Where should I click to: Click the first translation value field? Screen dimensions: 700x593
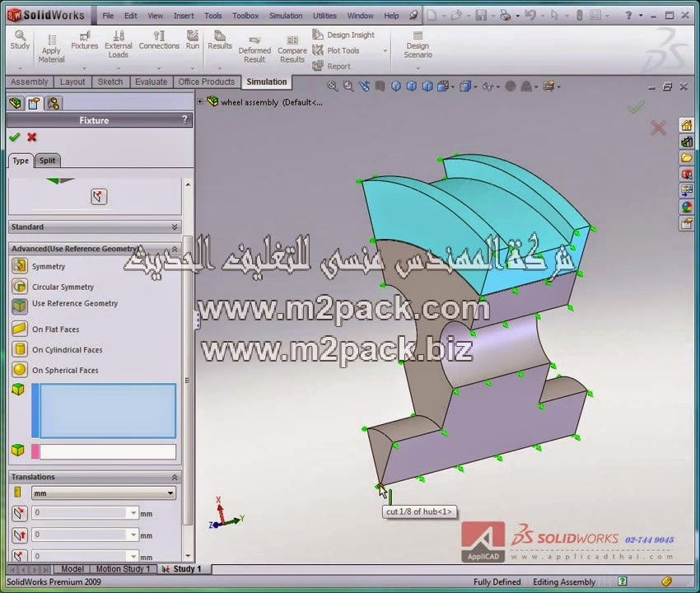tap(79, 513)
